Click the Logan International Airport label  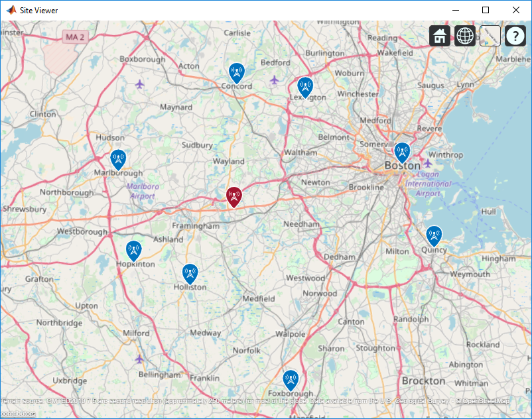point(428,184)
